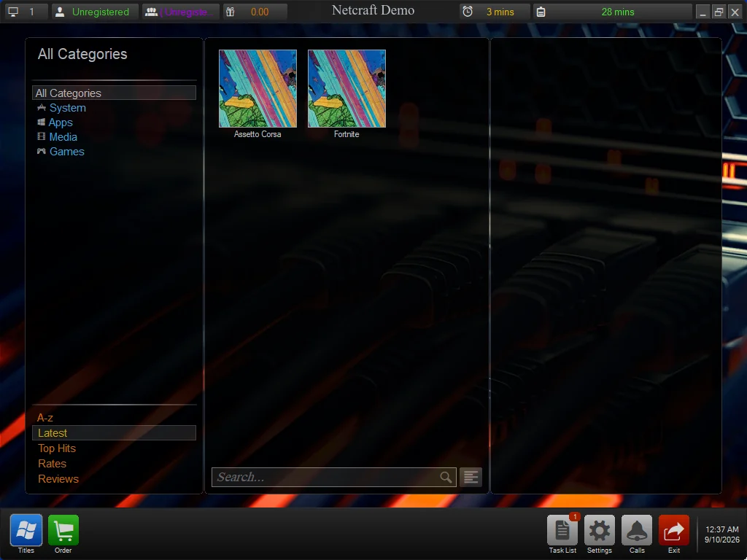The width and height of the screenshot is (747, 560).
Task: Toggle the list view icon beside search
Action: 471,477
